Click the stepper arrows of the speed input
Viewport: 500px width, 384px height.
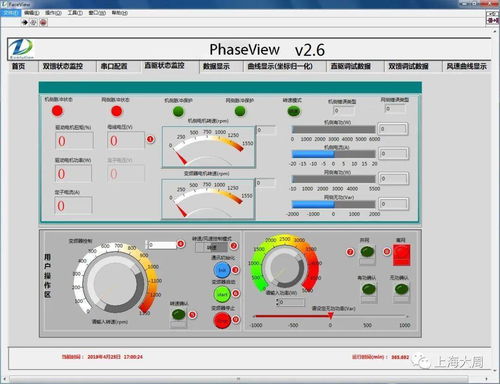(146, 245)
